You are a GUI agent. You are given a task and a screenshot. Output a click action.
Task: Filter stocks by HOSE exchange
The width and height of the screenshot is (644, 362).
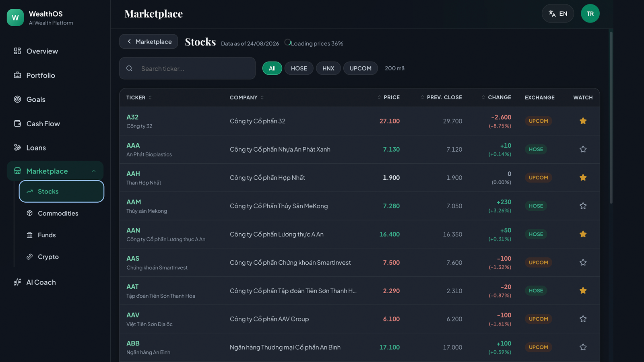pyautogui.click(x=299, y=68)
